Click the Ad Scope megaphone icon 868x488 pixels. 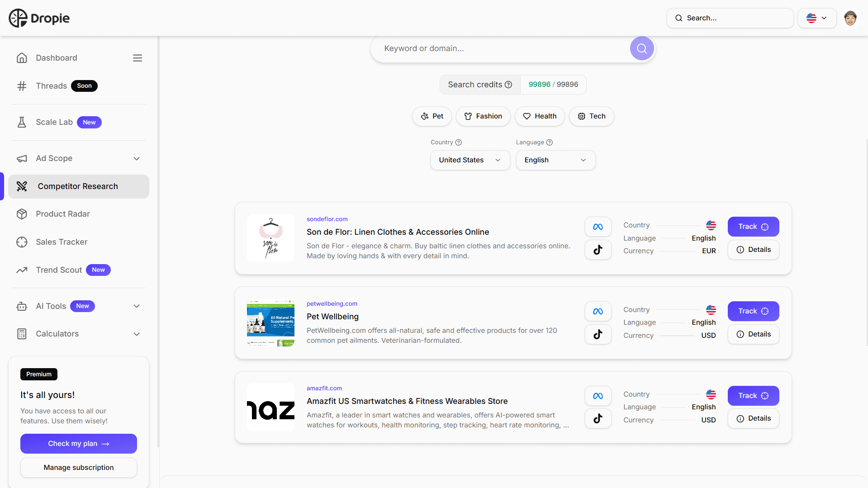point(22,158)
